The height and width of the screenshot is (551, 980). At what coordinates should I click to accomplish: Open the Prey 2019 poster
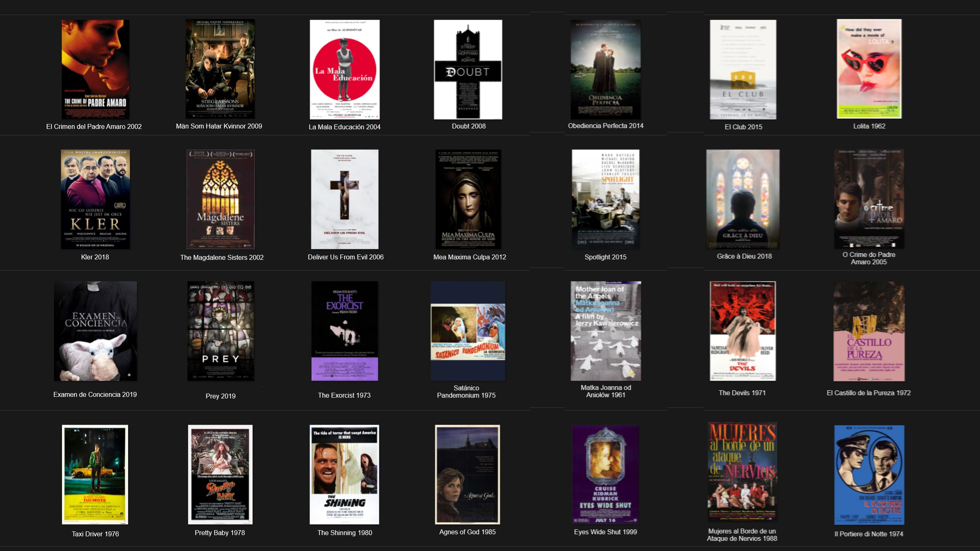tap(221, 331)
